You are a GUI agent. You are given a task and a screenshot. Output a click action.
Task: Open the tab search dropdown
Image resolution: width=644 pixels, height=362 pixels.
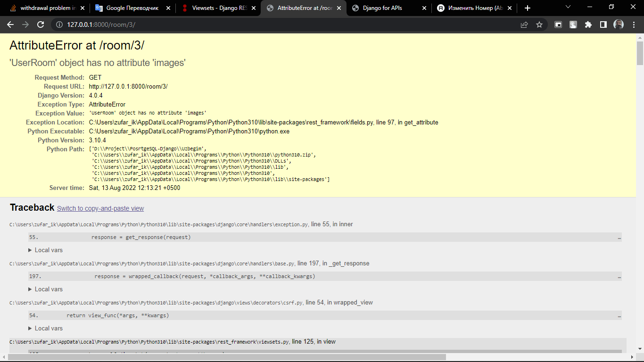point(568,7)
